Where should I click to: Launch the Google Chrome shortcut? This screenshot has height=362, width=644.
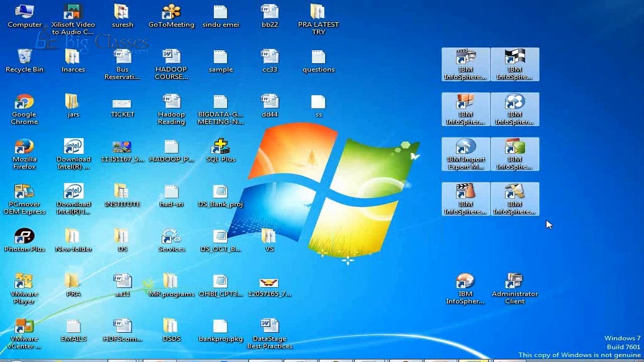(x=24, y=110)
